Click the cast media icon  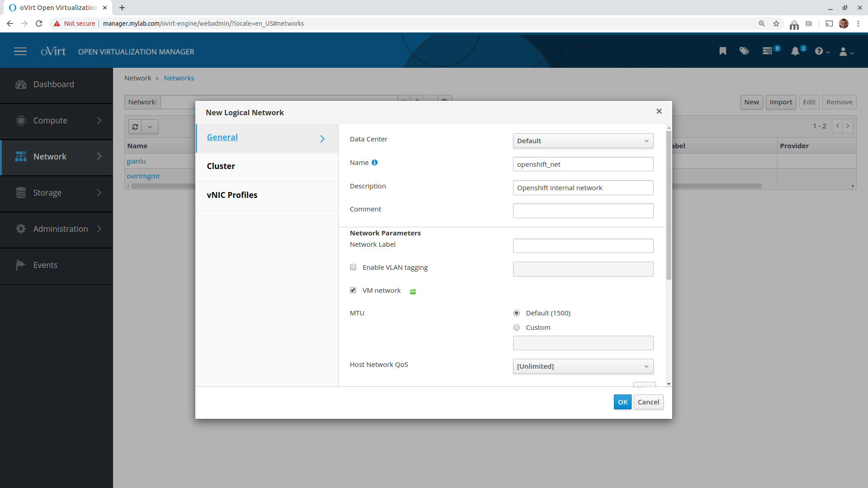829,23
